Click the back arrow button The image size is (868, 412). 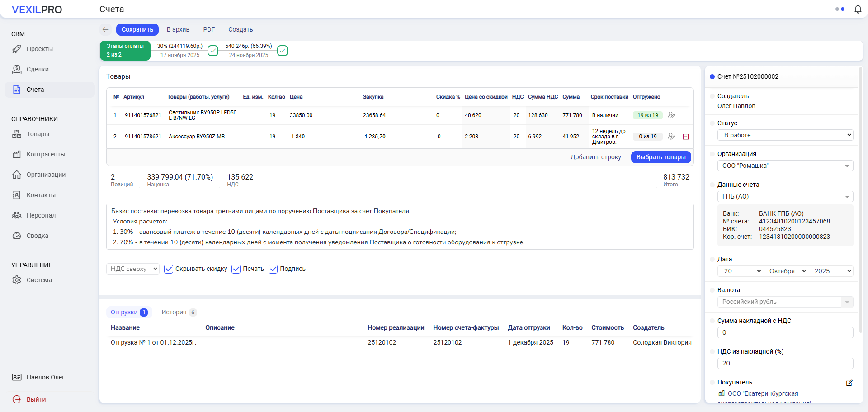106,29
